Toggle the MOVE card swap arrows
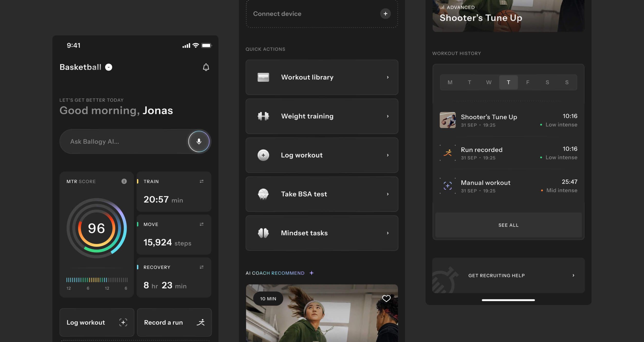Screen dimensions: 644x342 [x=201, y=224]
